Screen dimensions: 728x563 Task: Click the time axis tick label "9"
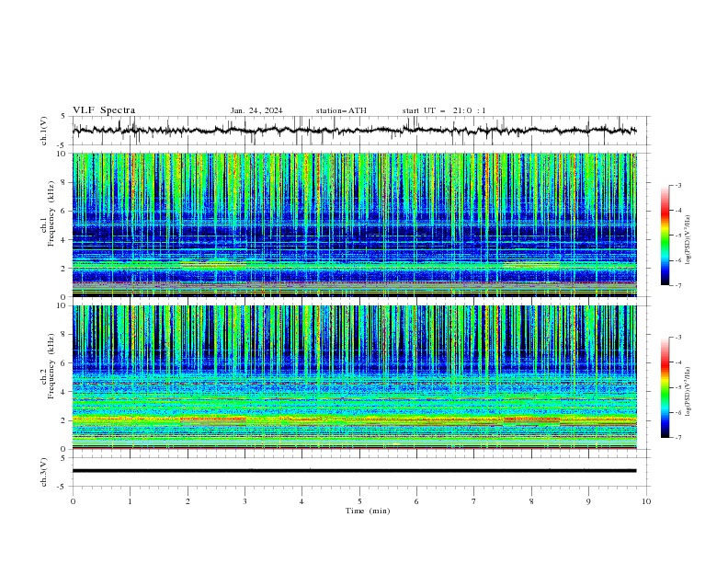588,501
